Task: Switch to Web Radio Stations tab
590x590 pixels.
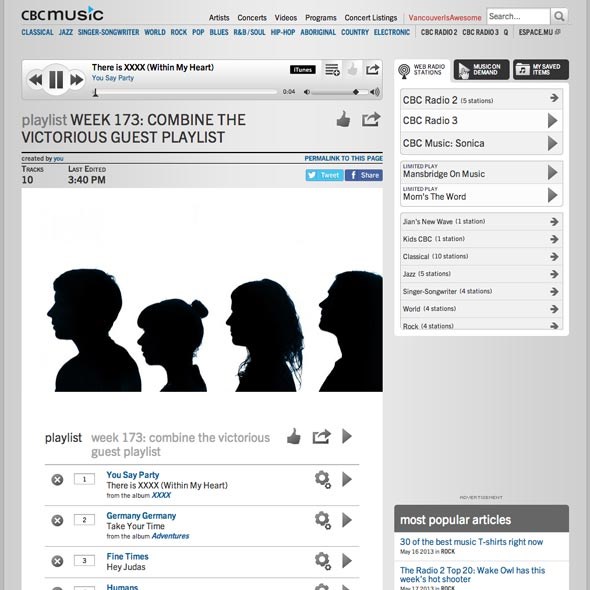Action: pyautogui.click(x=422, y=70)
